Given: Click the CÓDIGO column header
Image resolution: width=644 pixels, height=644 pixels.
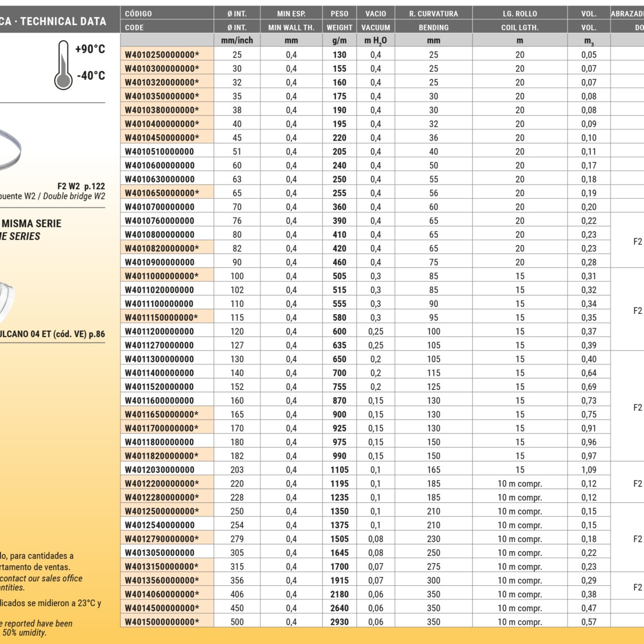Looking at the screenshot, I should click(x=138, y=14).
